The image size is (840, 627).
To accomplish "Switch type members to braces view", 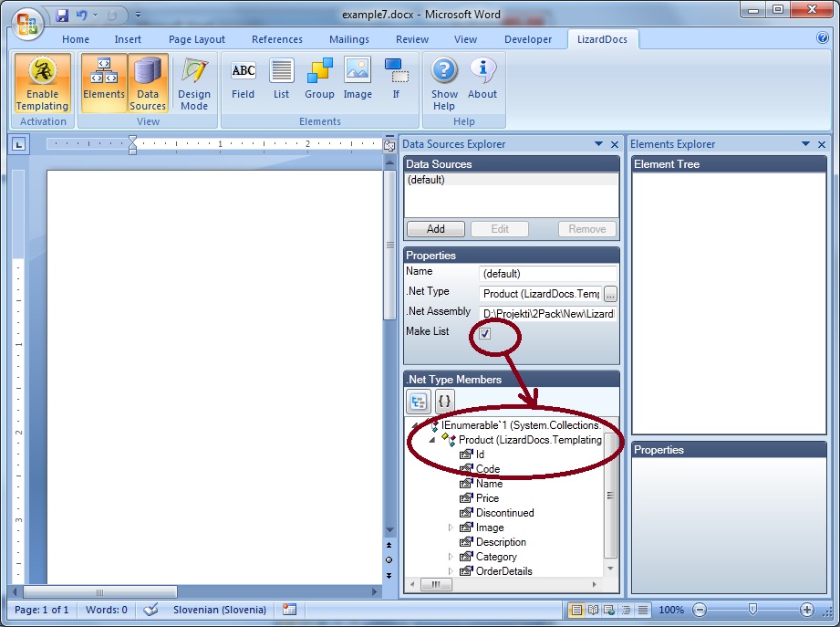I will click(x=445, y=401).
